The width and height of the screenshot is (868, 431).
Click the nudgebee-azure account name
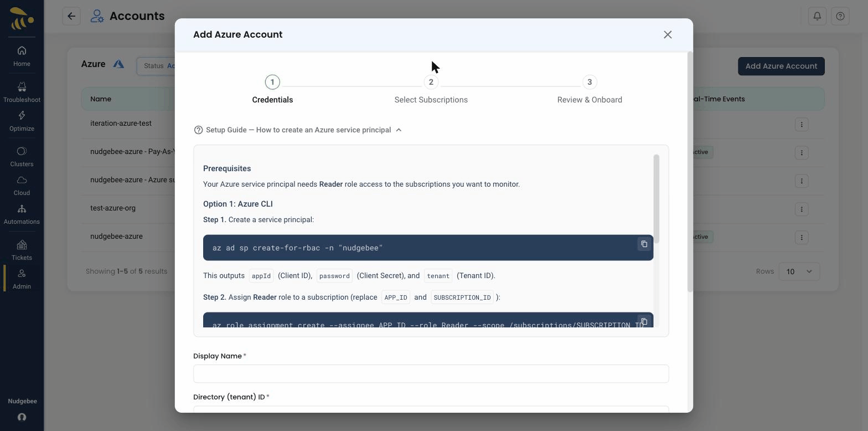pos(116,236)
